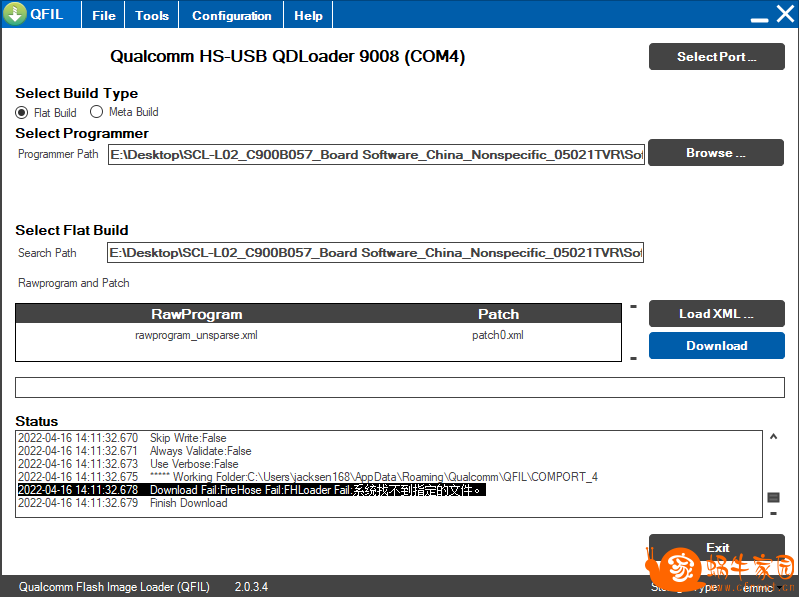Remove XML entry with upper minus icon
The height and width of the screenshot is (597, 799).
[x=633, y=307]
